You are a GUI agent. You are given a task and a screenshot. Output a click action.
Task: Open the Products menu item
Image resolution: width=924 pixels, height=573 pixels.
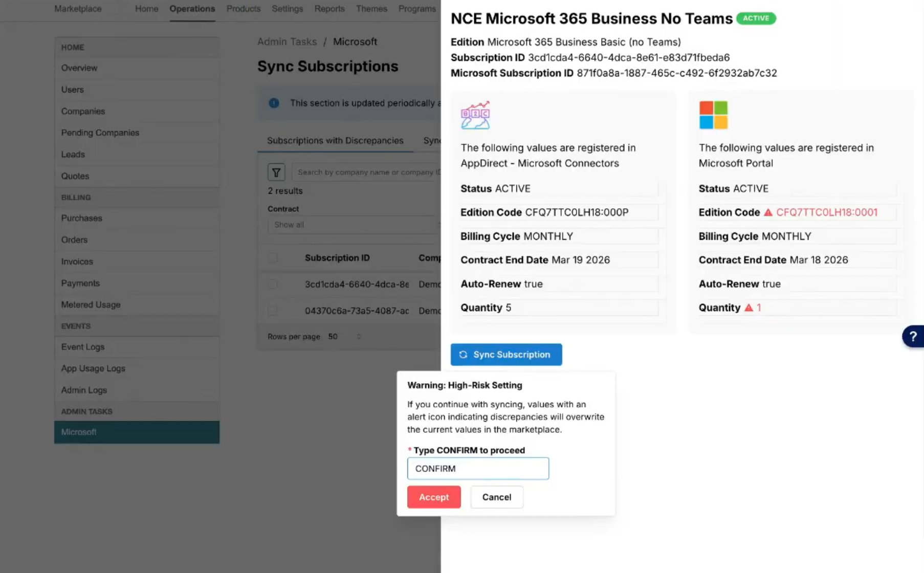point(243,9)
